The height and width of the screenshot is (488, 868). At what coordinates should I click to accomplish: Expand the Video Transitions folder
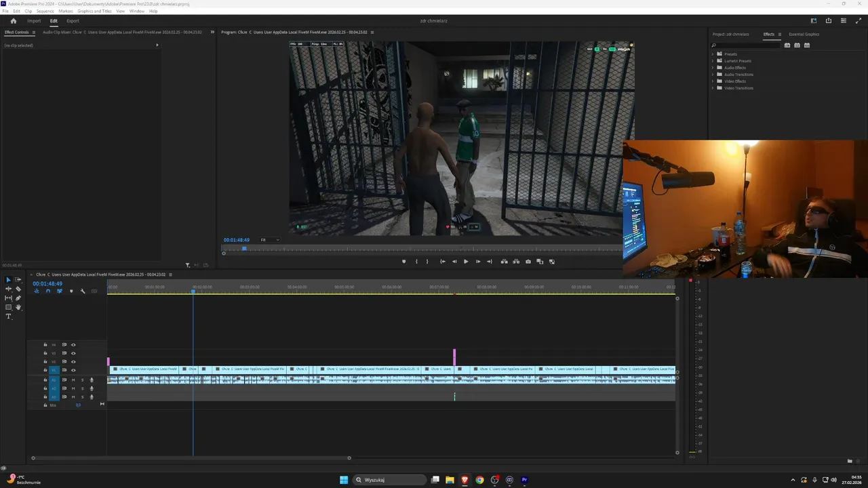coord(713,88)
